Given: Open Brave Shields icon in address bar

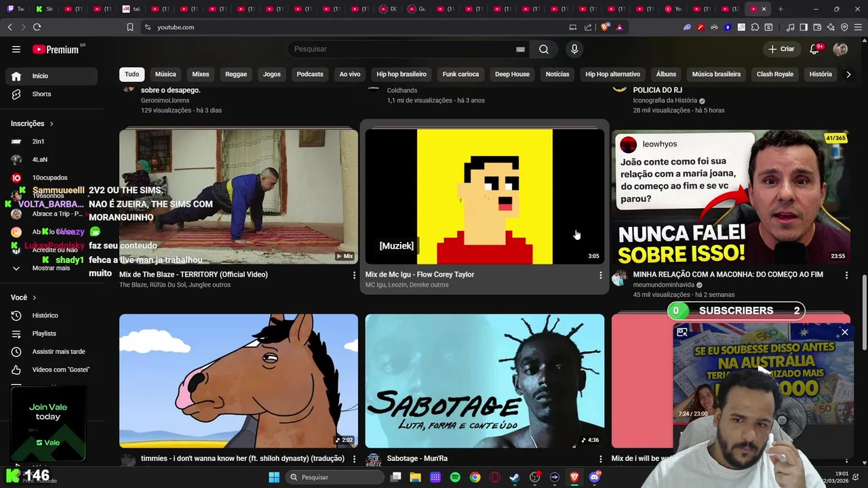Looking at the screenshot, I should tap(605, 27).
